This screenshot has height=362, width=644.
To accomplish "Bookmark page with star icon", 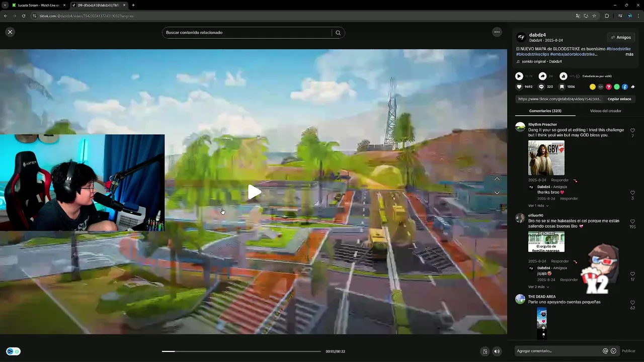I will click(x=594, y=16).
